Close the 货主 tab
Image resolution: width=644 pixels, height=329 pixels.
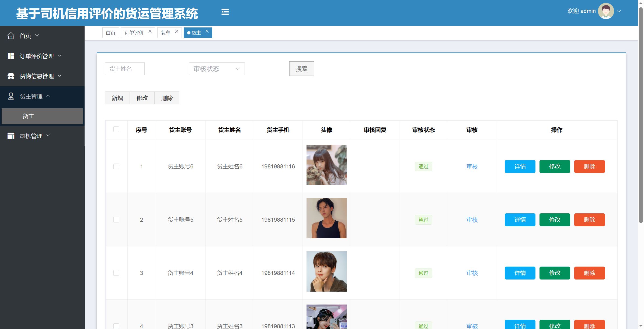click(207, 31)
